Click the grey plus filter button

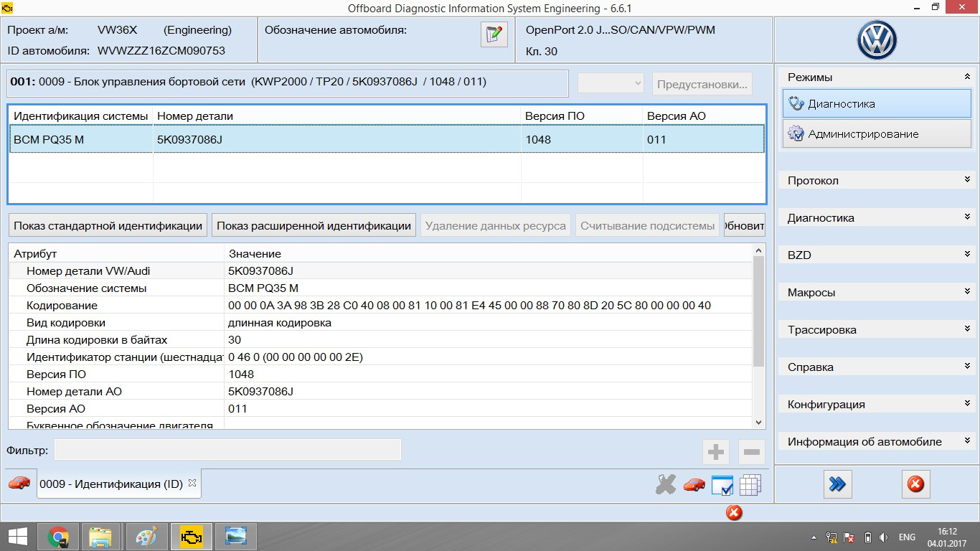(x=715, y=452)
